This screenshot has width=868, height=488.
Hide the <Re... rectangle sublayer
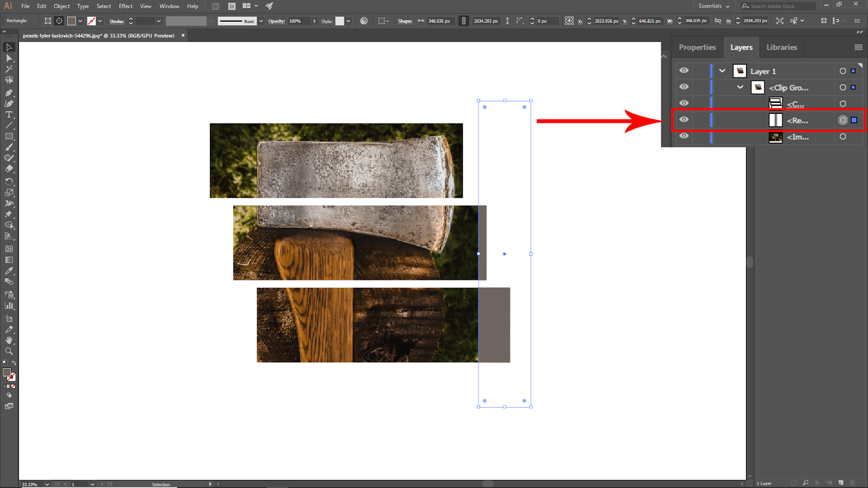(684, 119)
